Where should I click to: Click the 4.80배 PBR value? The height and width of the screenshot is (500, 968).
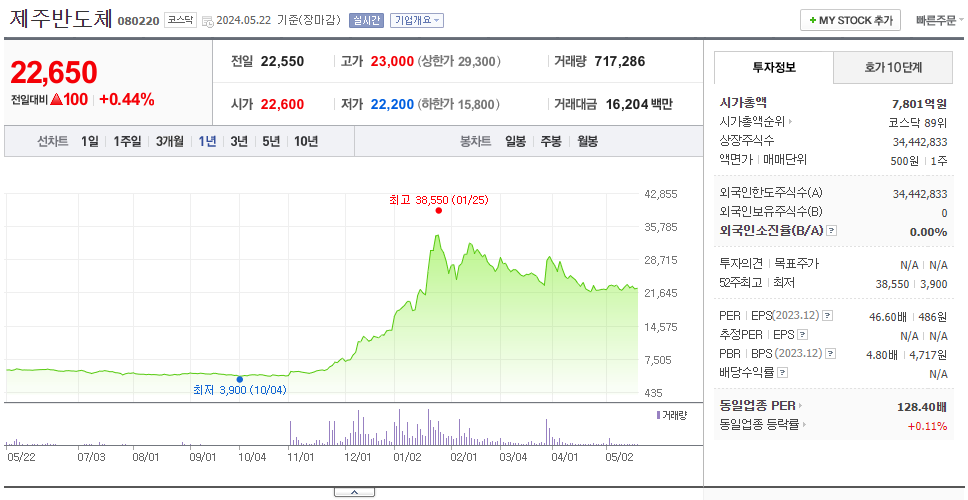point(883,355)
